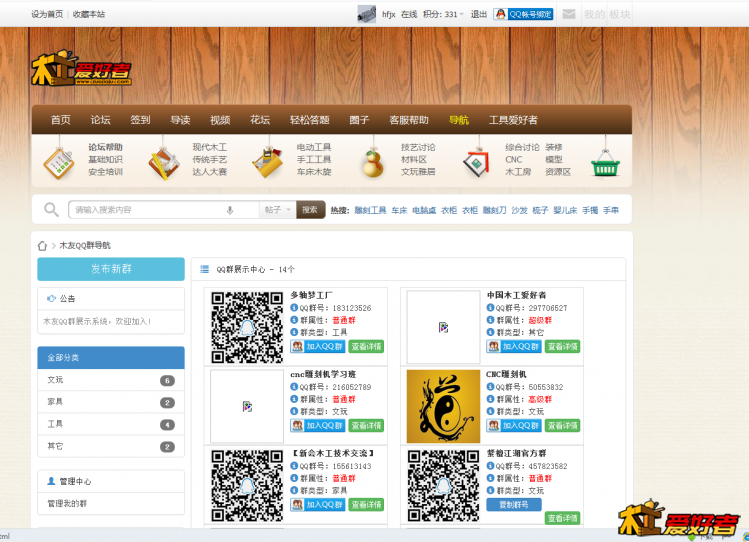Open the 花坛 nav item
This screenshot has height=542, width=749.
click(x=260, y=120)
